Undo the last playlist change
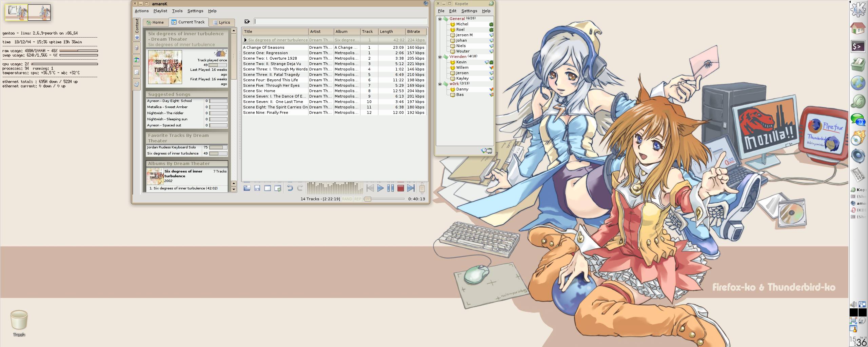The height and width of the screenshot is (347, 868). click(290, 188)
